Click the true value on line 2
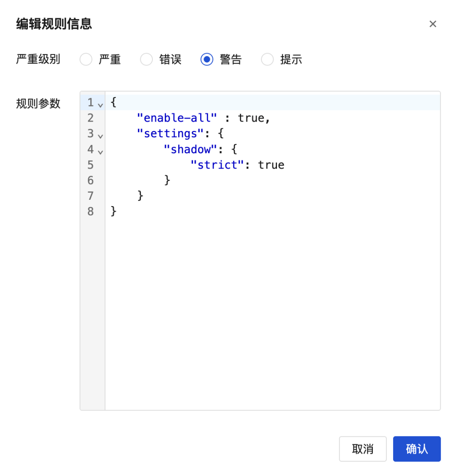 tap(252, 118)
